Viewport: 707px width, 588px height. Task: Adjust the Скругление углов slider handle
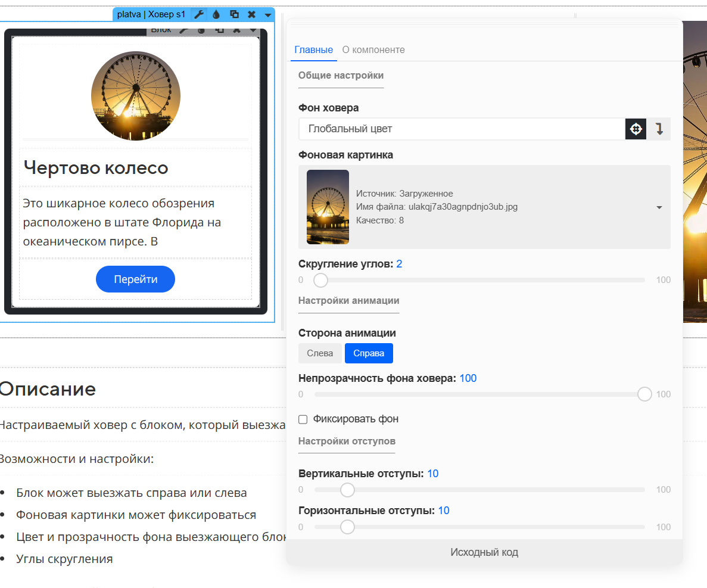(320, 280)
